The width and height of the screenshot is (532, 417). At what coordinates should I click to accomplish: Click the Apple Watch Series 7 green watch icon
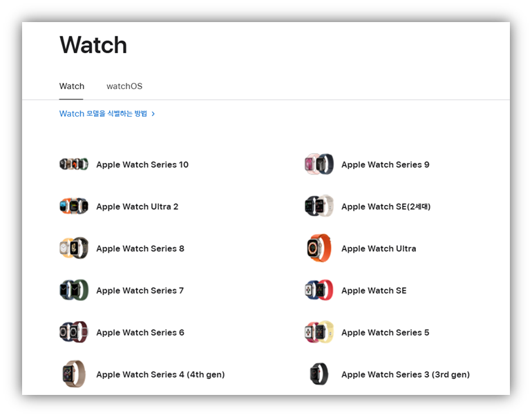74,291
